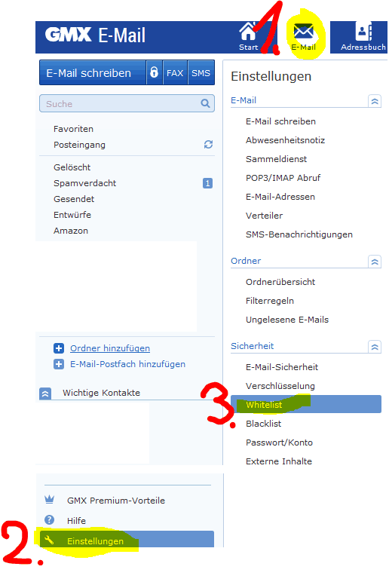Click the SMS button
The height and width of the screenshot is (588, 389).
tap(201, 72)
